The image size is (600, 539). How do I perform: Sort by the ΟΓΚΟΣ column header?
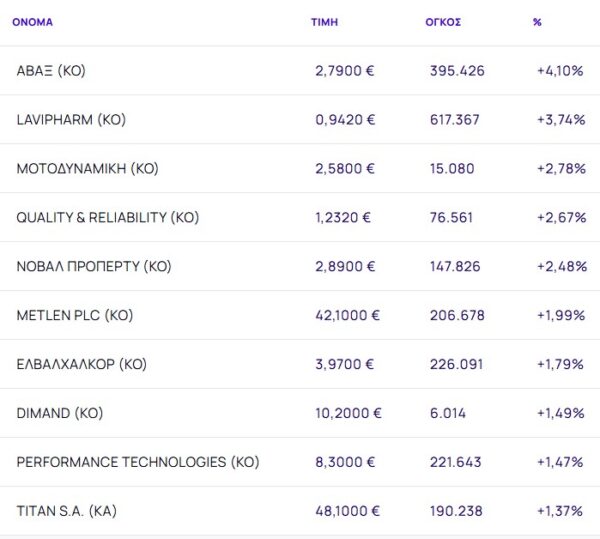443,22
